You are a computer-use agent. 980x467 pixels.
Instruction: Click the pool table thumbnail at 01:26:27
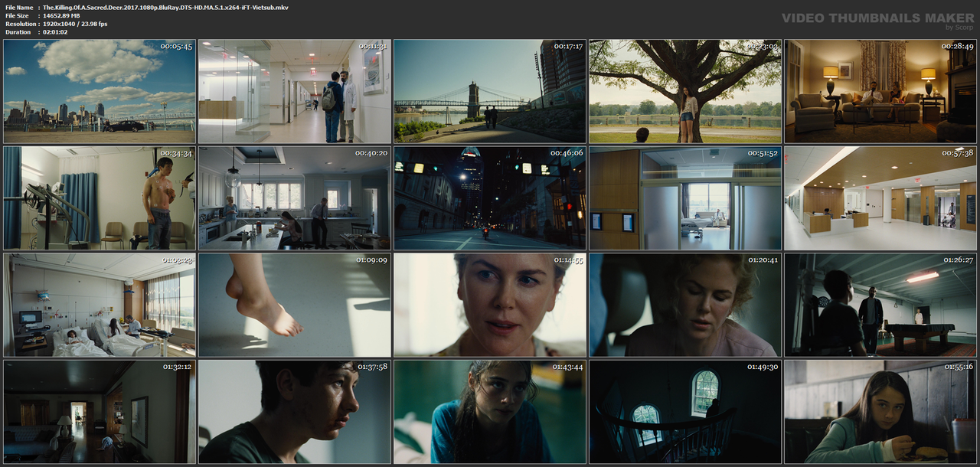(880, 305)
